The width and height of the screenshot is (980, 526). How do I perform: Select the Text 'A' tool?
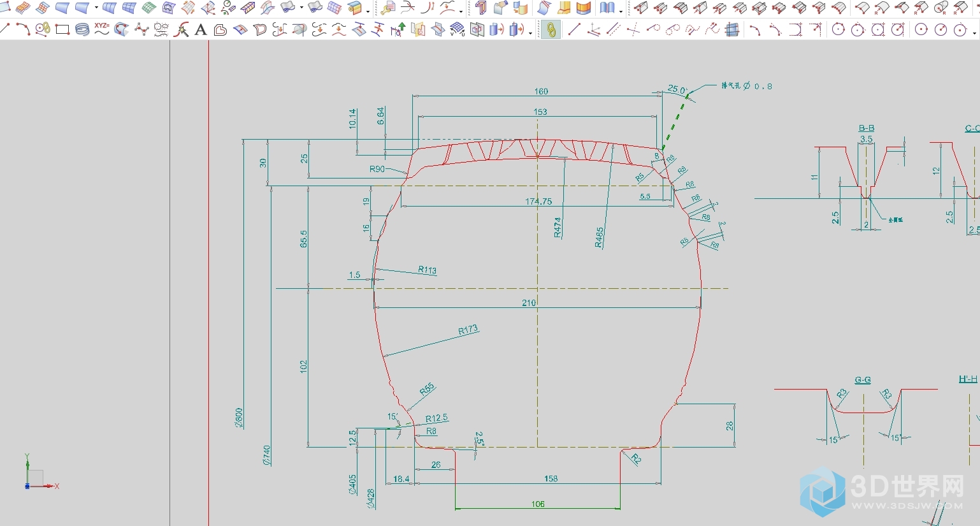[201, 29]
